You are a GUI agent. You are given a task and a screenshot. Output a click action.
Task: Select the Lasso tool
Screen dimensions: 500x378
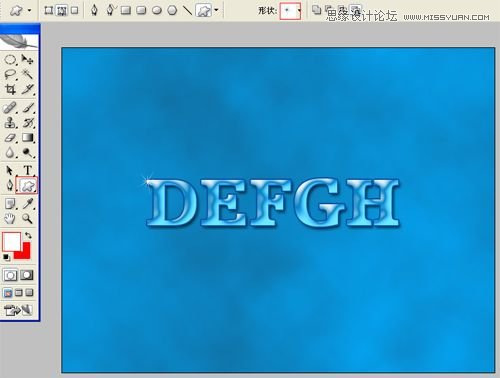(x=10, y=74)
